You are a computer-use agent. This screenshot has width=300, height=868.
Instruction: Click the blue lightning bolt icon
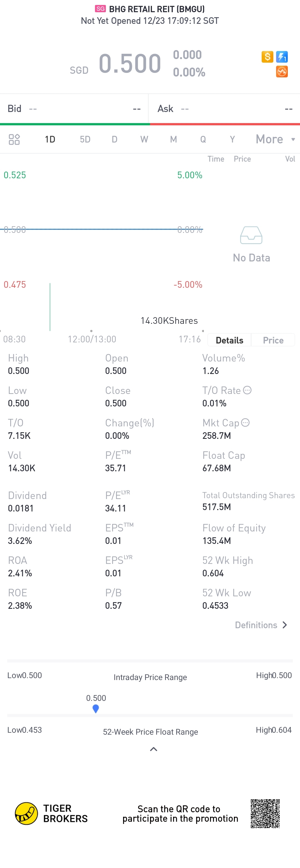282,57
